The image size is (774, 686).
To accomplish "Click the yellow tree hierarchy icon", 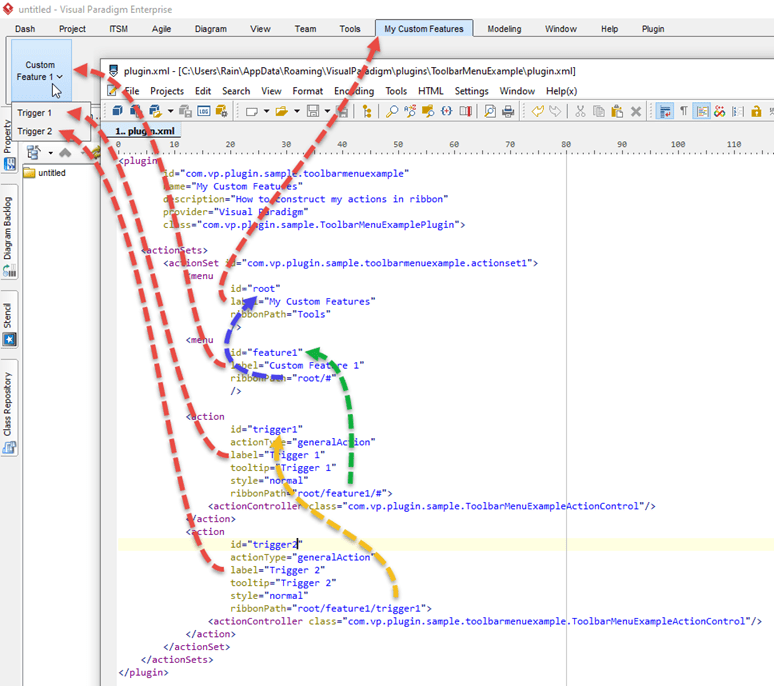I will 367,111.
